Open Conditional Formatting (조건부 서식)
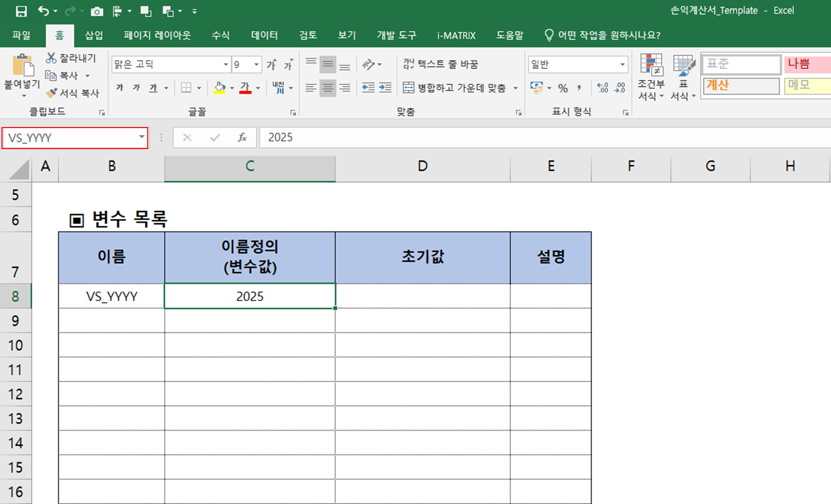831x504 pixels. click(651, 77)
